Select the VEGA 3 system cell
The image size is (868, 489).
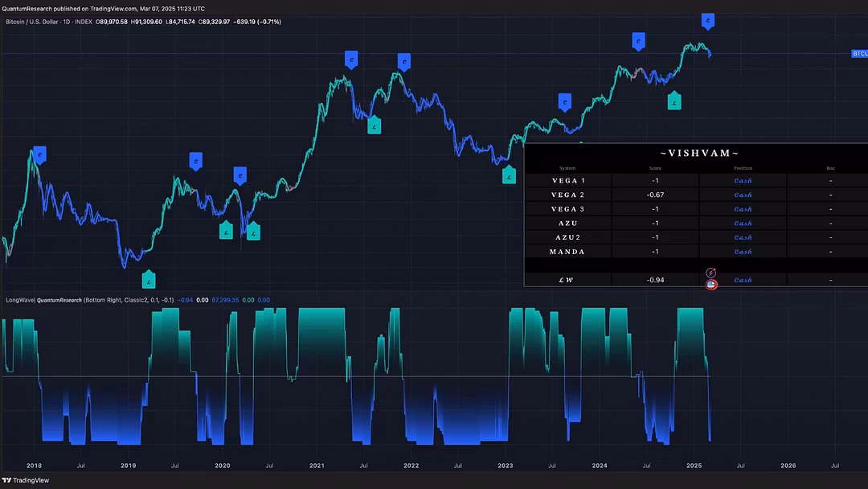coord(568,209)
